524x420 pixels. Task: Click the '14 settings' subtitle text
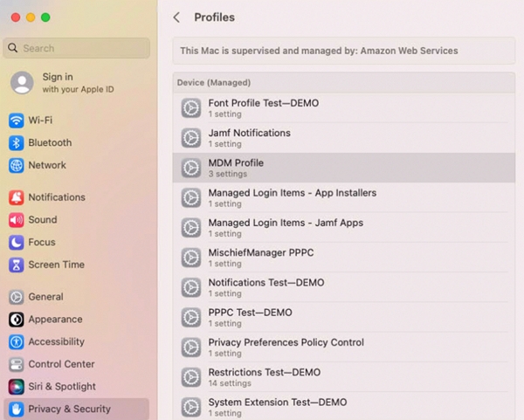coord(230,383)
